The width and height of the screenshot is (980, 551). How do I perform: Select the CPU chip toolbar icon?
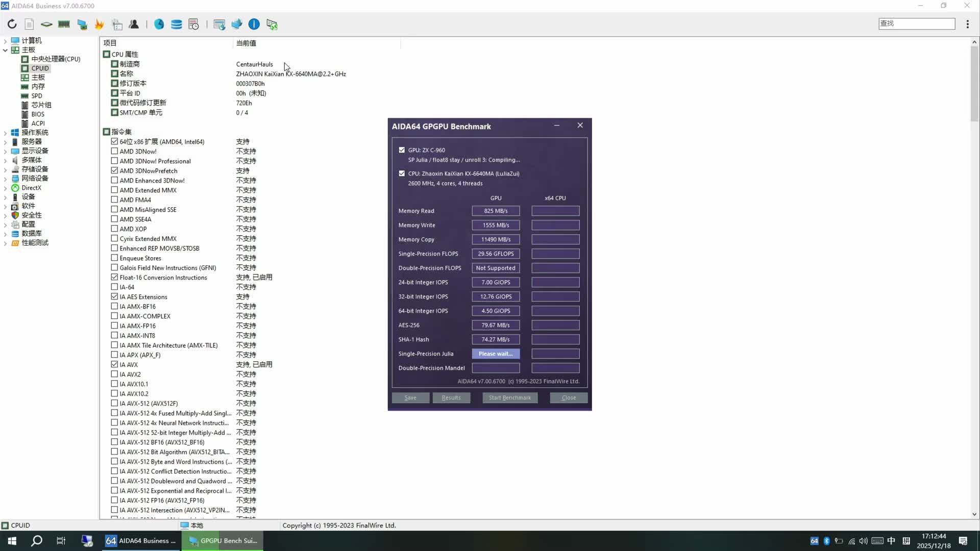click(x=46, y=24)
